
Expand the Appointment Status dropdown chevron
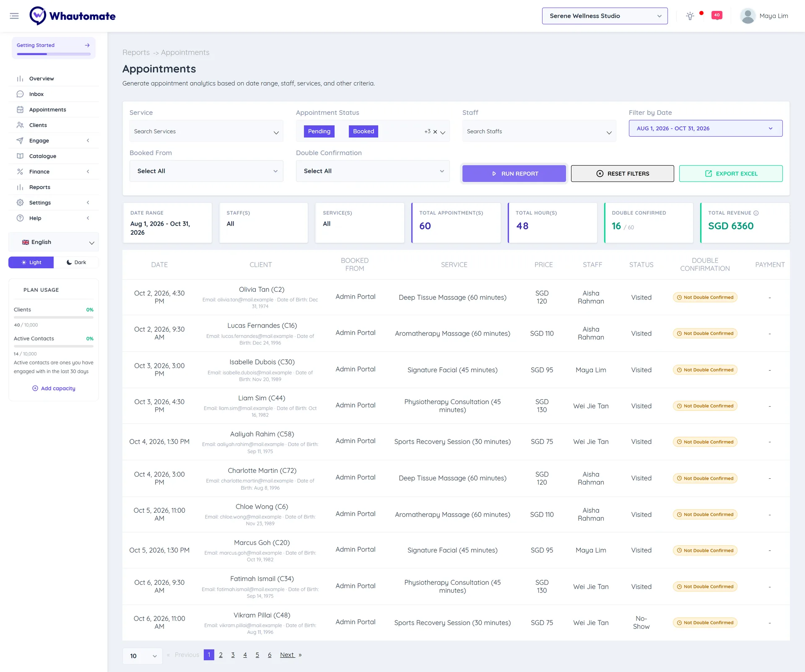[443, 132]
